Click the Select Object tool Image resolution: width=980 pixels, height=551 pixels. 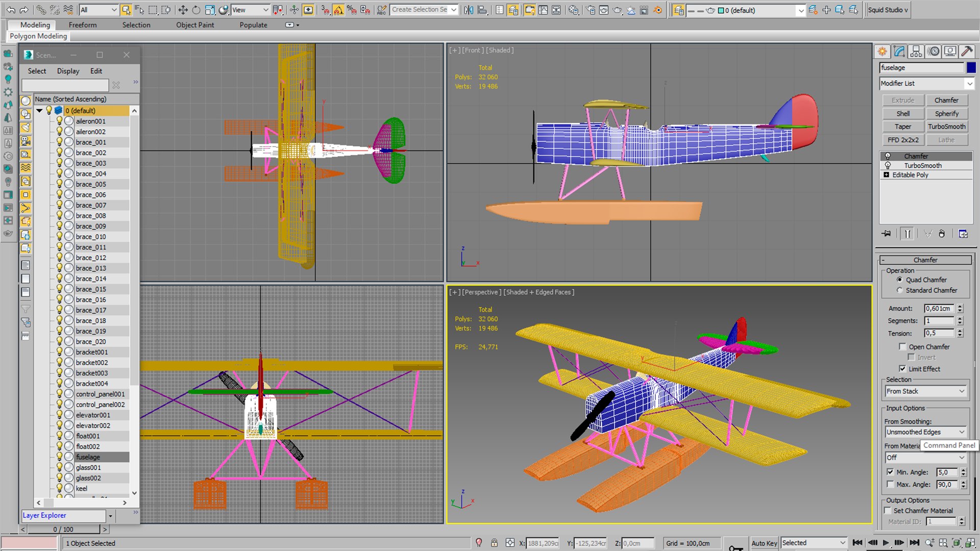[126, 10]
